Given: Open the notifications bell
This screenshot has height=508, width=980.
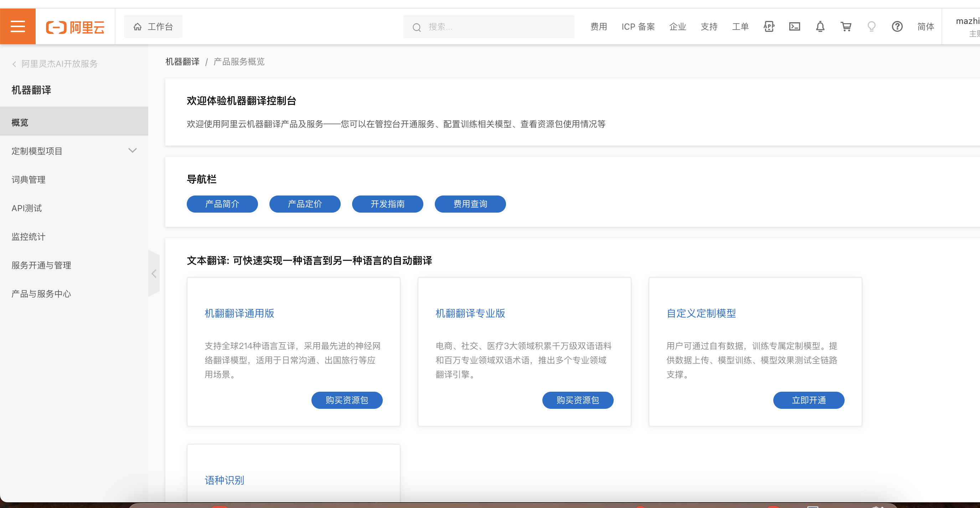Looking at the screenshot, I should tap(820, 27).
